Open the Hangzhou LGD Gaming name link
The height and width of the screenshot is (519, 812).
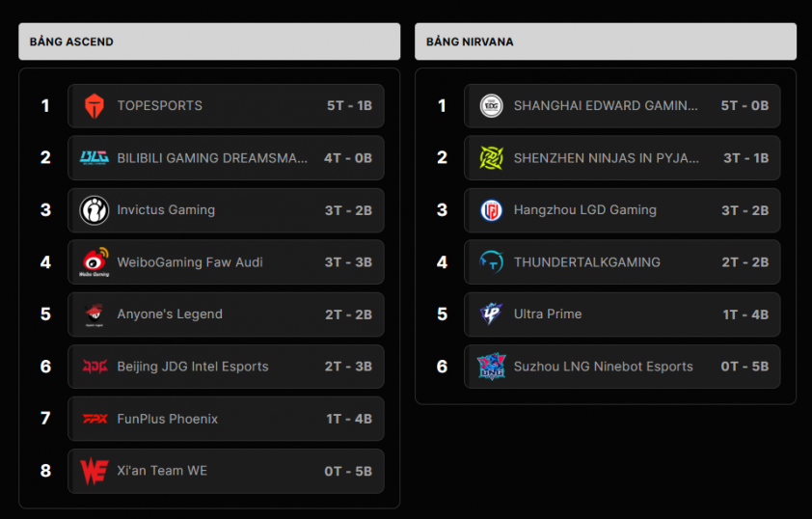pos(584,209)
